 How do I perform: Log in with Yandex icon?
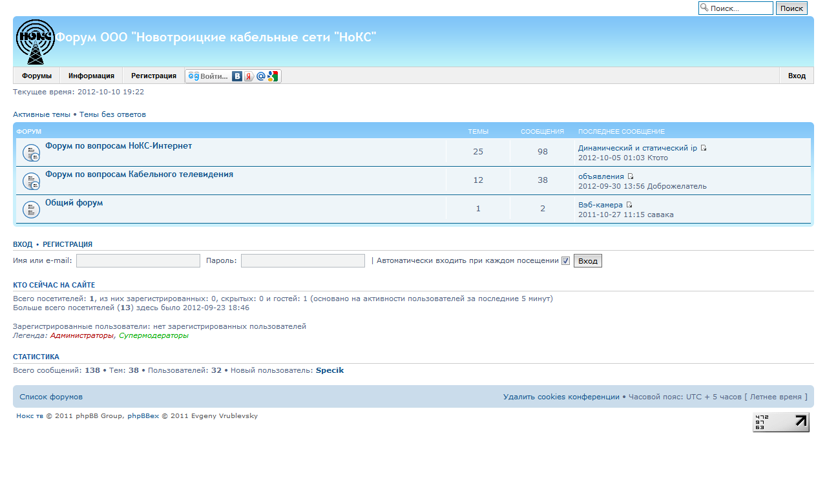click(249, 76)
